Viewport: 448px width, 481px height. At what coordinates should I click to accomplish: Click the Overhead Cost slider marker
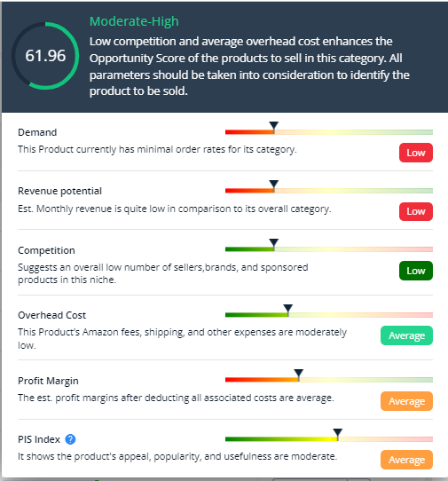[x=288, y=309]
